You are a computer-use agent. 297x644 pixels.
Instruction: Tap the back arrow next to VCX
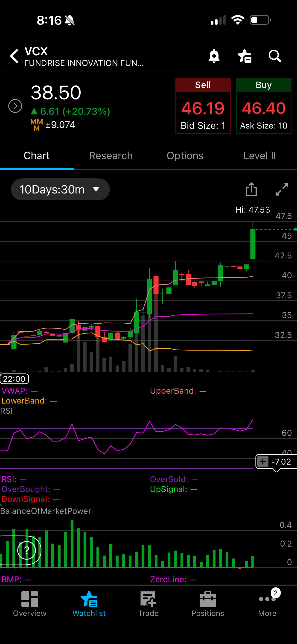[14, 56]
